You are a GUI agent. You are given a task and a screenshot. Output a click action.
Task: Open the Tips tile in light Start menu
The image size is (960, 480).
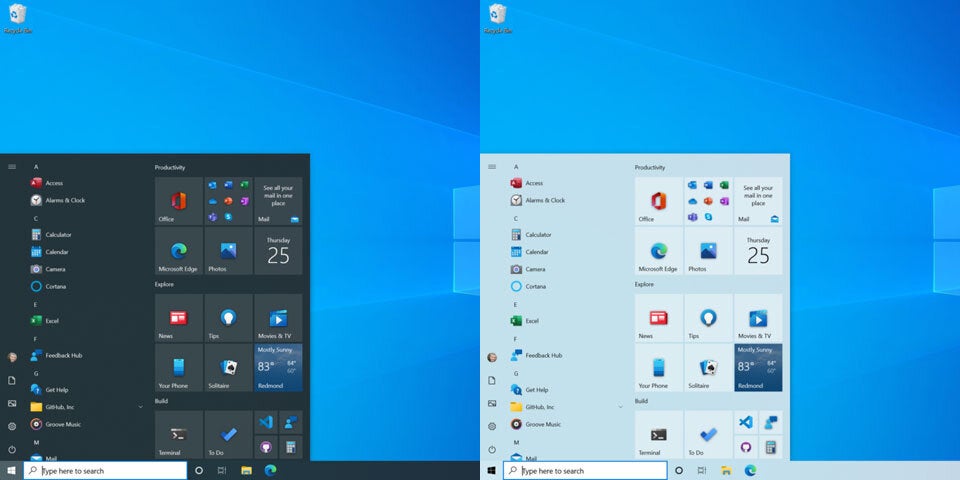tap(708, 318)
